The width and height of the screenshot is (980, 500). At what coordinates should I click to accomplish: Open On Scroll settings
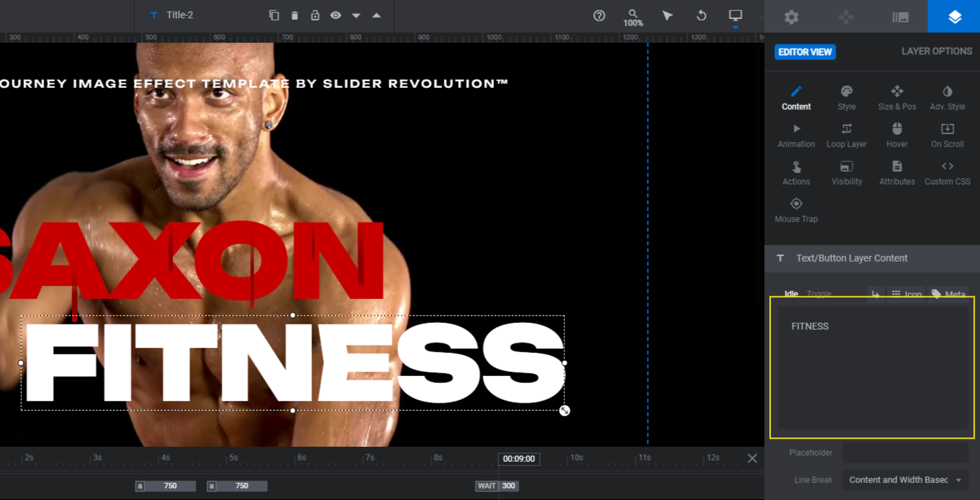pos(947,136)
